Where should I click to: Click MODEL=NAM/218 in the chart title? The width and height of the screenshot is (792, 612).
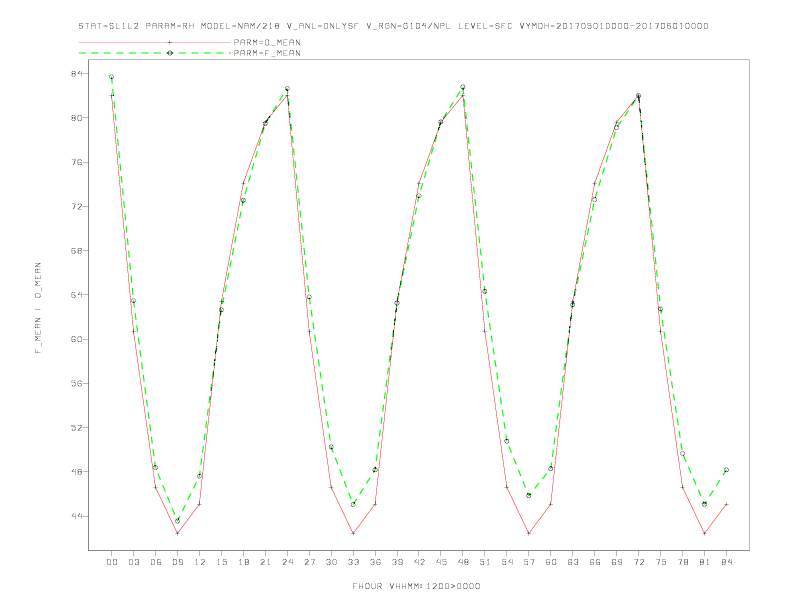point(240,26)
